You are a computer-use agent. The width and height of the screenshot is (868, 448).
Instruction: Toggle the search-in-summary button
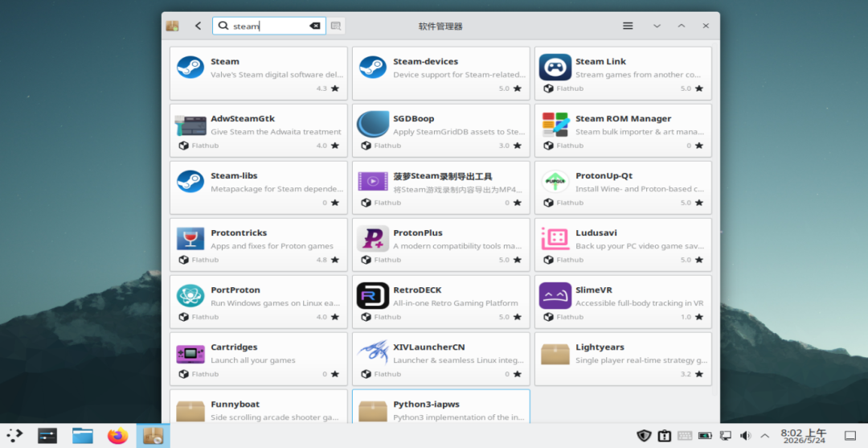(335, 26)
